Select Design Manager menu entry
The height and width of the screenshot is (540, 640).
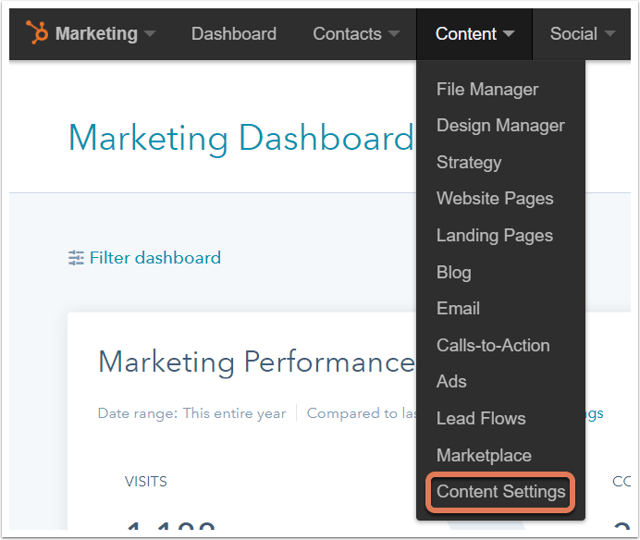point(500,125)
